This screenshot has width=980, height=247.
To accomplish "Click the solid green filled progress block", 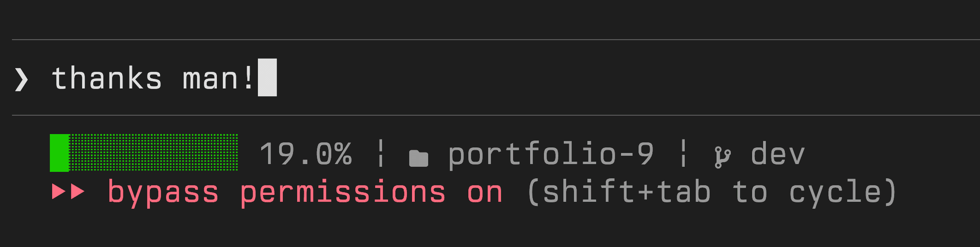I will click(x=59, y=153).
